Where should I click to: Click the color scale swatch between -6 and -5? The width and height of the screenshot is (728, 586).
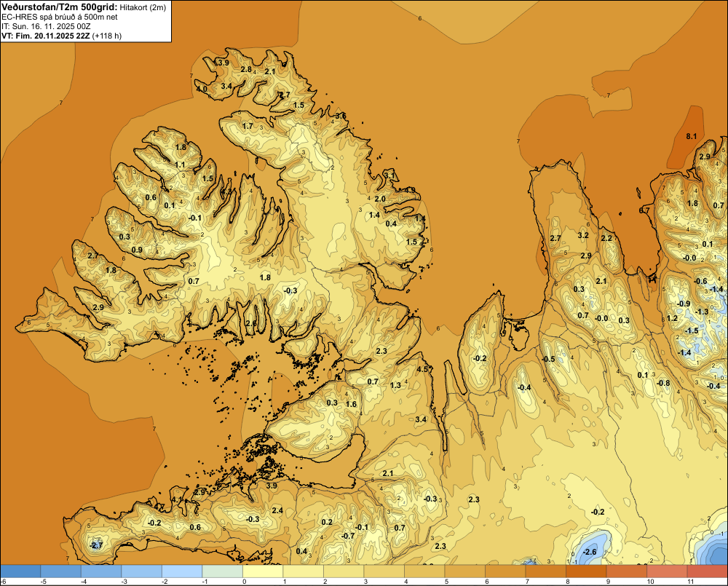[20, 571]
